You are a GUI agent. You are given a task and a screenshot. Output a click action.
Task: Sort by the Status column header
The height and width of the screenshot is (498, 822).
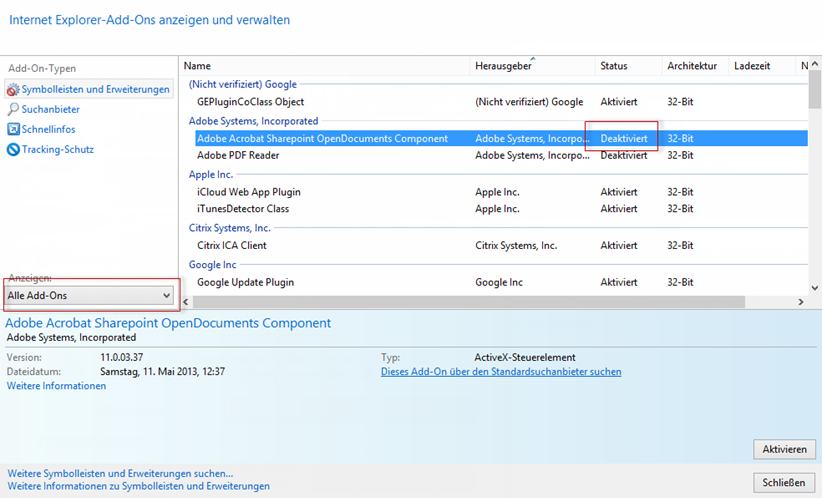click(628, 66)
